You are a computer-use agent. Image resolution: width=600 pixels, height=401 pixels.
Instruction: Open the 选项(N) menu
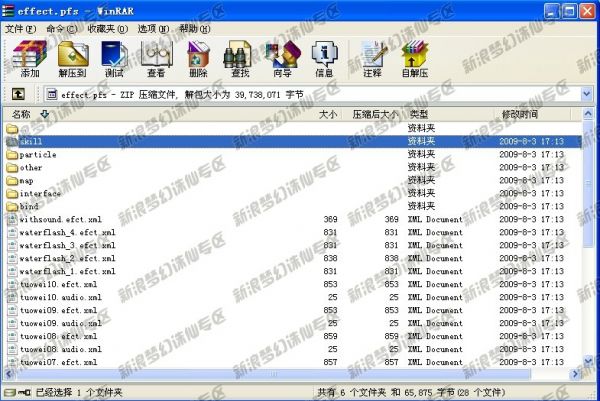(x=153, y=29)
